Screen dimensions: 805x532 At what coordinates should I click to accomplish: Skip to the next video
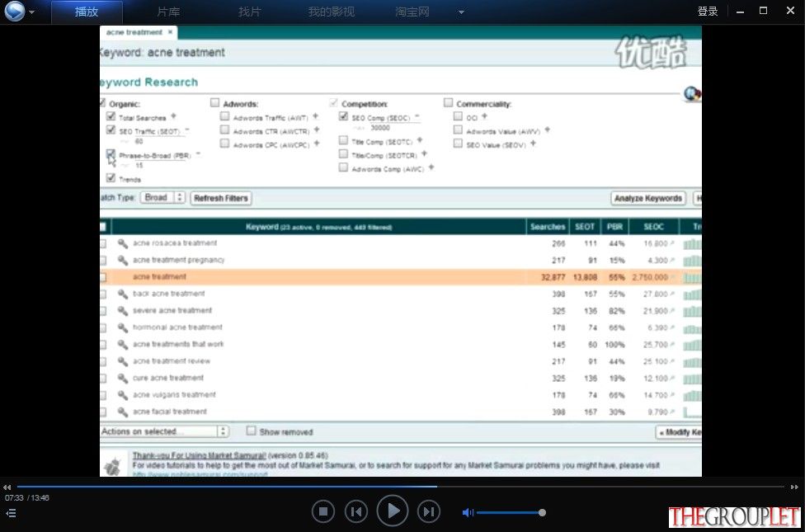(429, 511)
